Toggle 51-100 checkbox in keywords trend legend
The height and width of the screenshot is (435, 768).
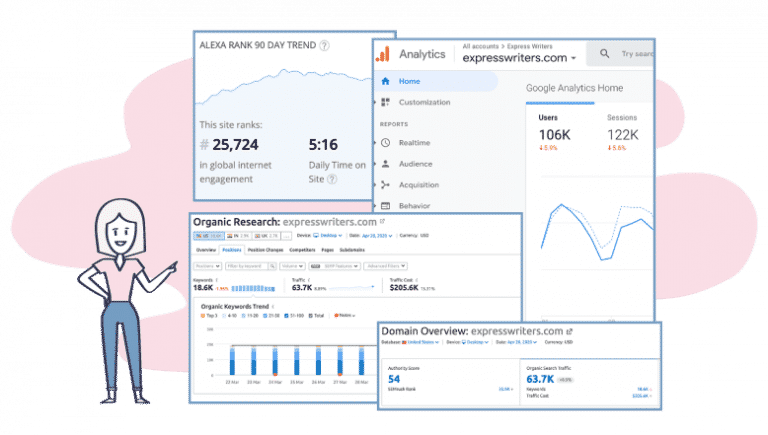(x=287, y=315)
